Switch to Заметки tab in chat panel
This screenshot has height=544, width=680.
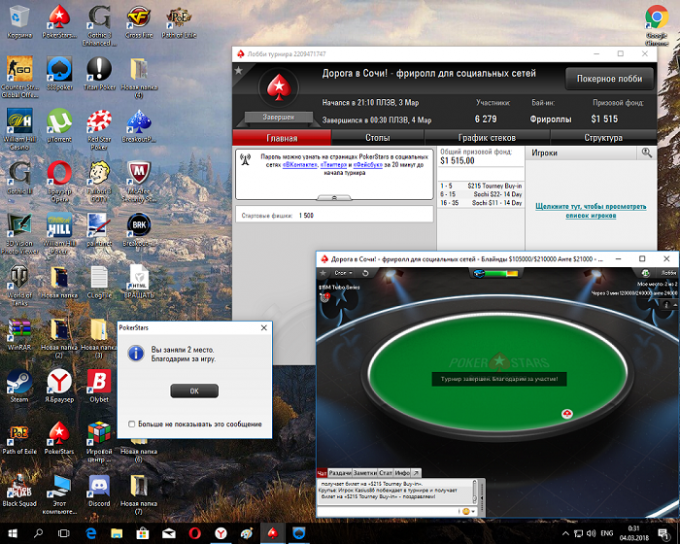click(x=365, y=472)
